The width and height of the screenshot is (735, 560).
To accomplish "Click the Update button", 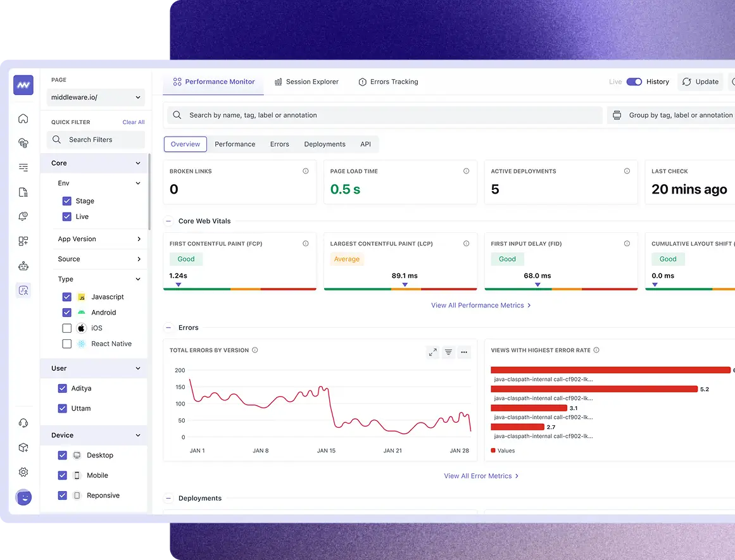I will click(x=700, y=82).
